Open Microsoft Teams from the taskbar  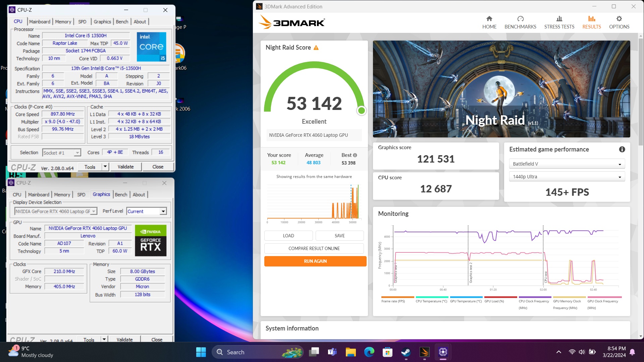pyautogui.click(x=332, y=352)
